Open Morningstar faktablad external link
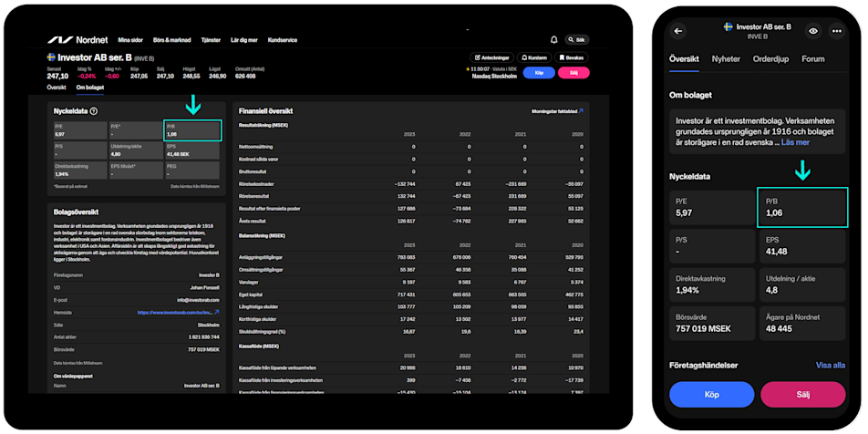Image resolution: width=868 pixels, height=434 pixels. point(557,110)
